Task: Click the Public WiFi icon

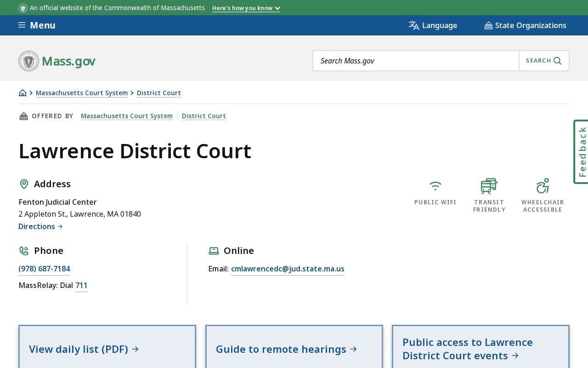Action: [x=435, y=186]
